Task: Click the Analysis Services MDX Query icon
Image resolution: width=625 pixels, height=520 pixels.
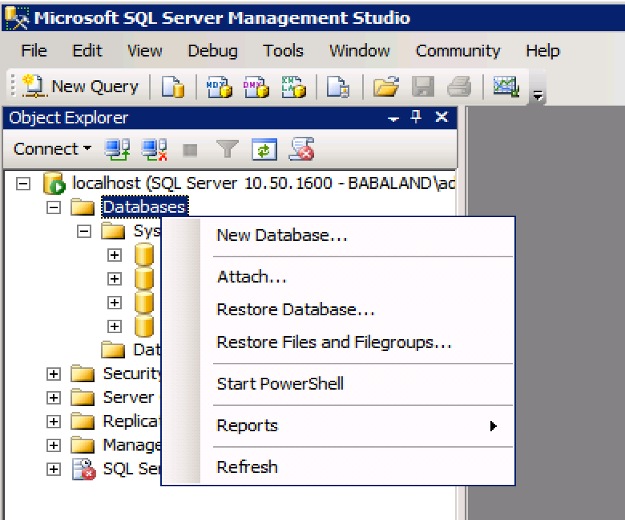Action: tap(219, 86)
